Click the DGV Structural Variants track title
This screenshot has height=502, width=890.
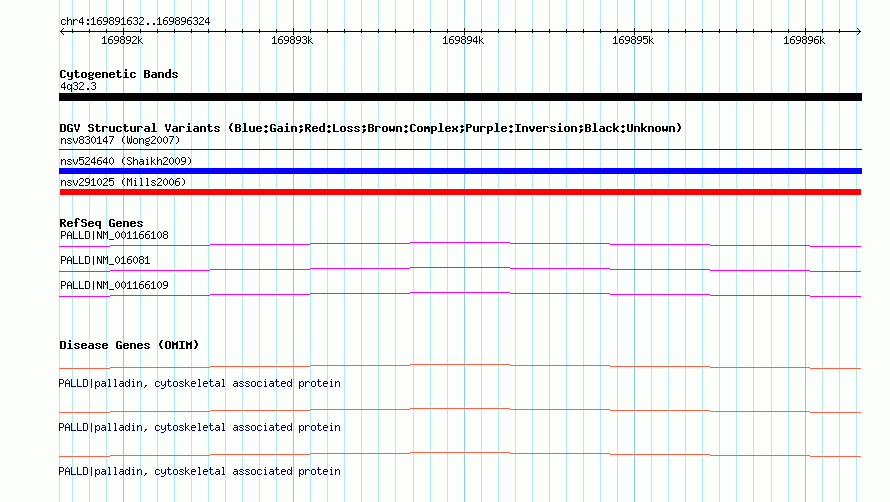[x=371, y=128]
